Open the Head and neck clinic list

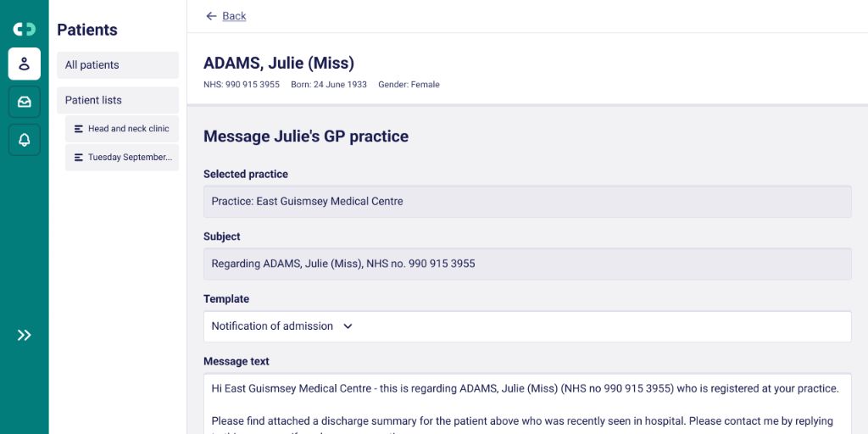(129, 129)
